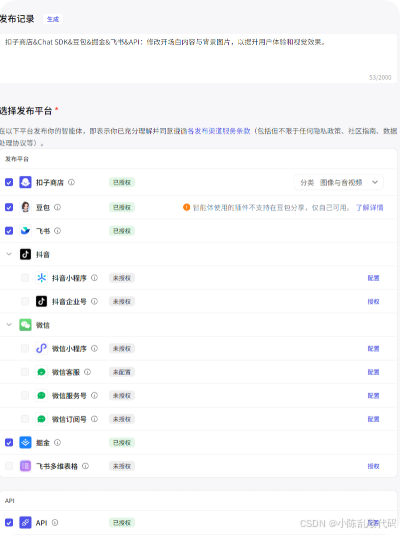Click the 微信客服 icon
Screen dimensions: 400x535
(41, 372)
